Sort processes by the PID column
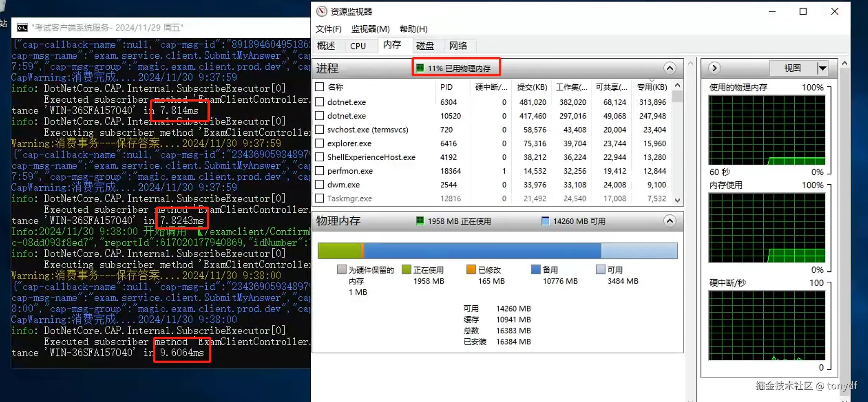 pyautogui.click(x=446, y=87)
